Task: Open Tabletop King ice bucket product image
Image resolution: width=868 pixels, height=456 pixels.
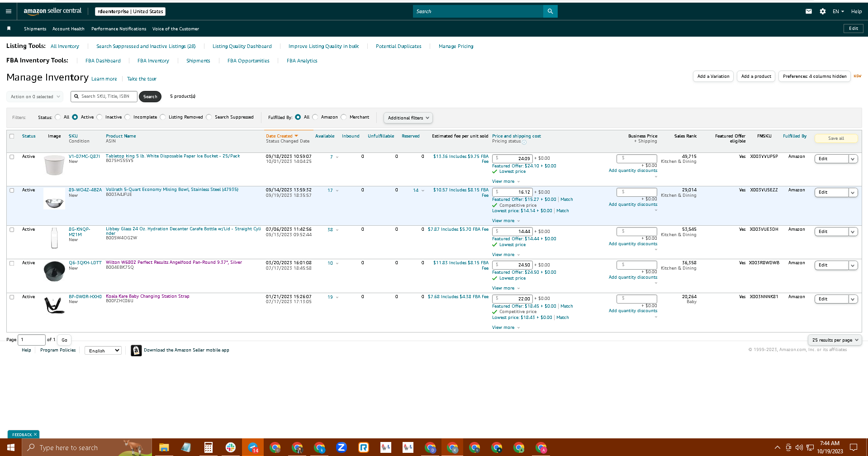Action: (x=54, y=165)
